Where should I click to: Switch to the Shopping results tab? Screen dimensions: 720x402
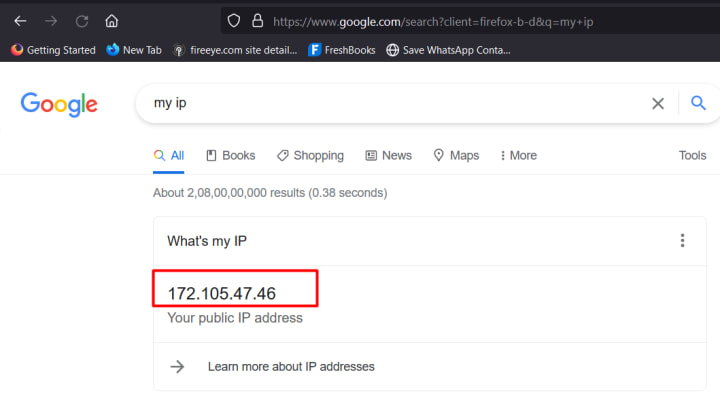pyautogui.click(x=310, y=156)
